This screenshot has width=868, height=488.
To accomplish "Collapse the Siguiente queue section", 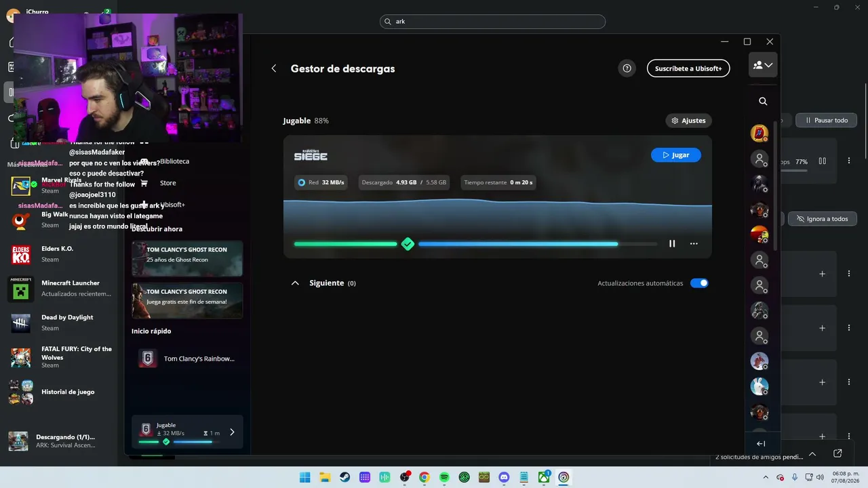I will (295, 283).
